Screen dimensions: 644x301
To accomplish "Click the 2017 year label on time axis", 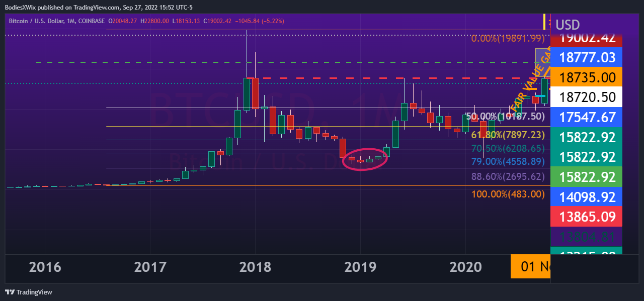I will [x=150, y=267].
